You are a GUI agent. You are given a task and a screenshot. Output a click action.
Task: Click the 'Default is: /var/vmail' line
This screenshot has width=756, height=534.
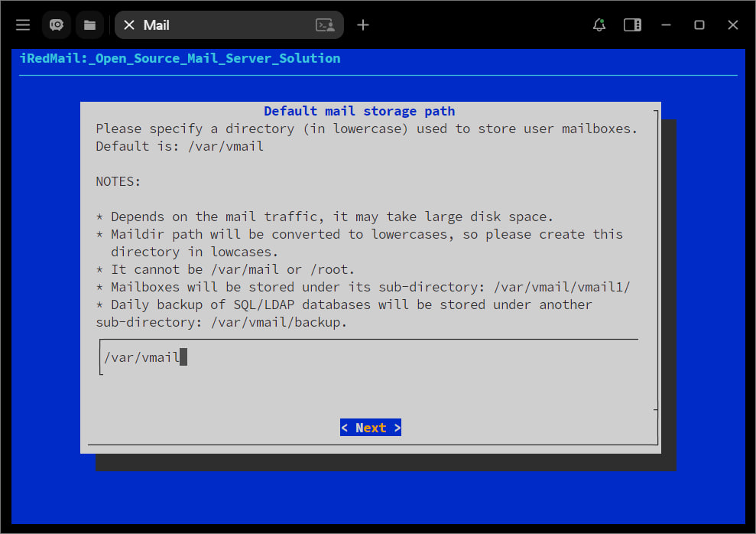click(180, 146)
